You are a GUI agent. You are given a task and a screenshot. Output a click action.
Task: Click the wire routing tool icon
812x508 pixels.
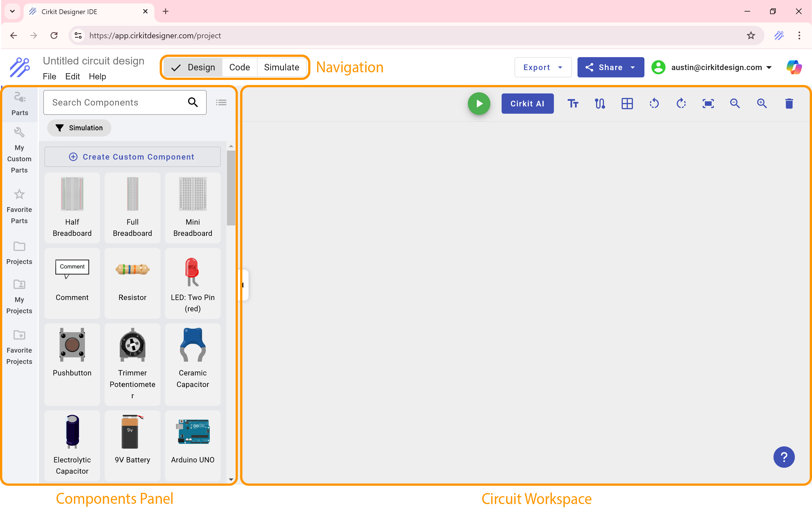[600, 104]
